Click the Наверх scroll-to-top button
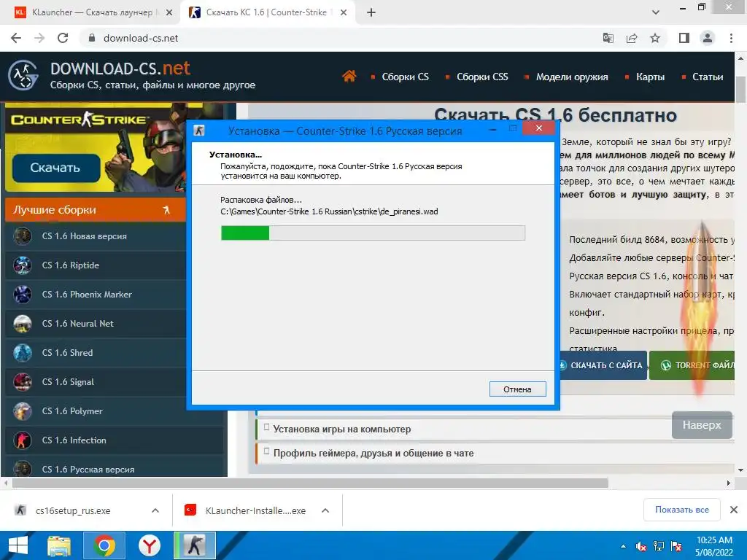 [x=702, y=425]
